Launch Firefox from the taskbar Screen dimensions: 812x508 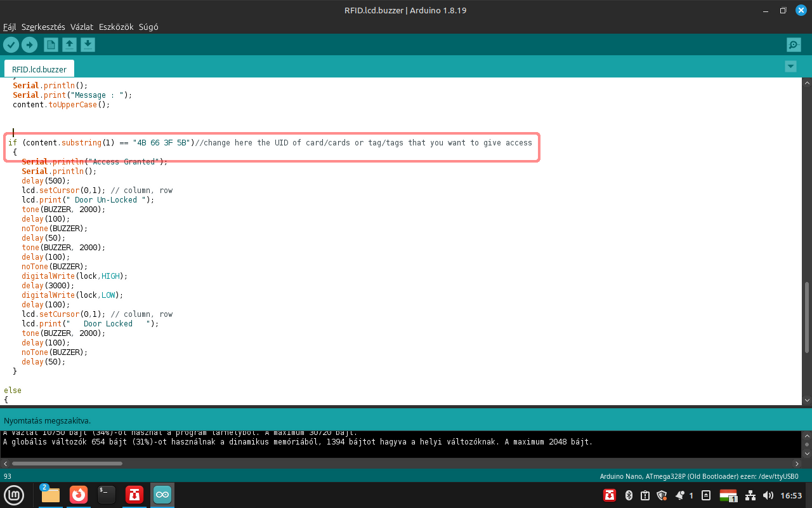(79, 495)
